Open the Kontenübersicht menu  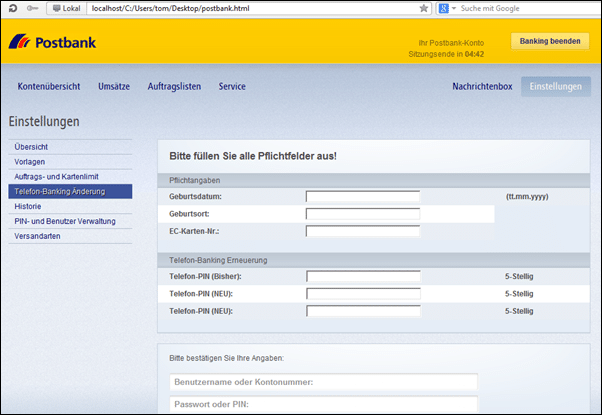pyautogui.click(x=49, y=86)
